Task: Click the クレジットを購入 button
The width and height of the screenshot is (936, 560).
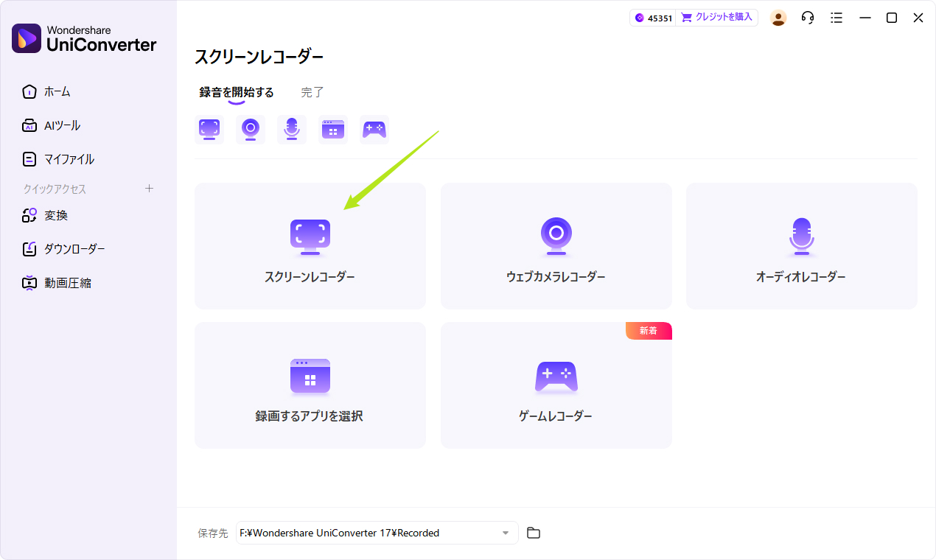Action: pos(716,16)
